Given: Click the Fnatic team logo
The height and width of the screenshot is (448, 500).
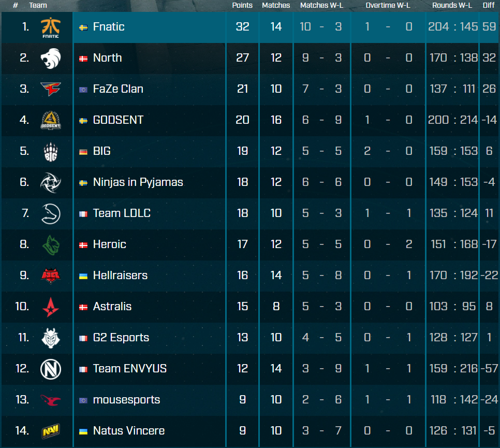Looking at the screenshot, I should [x=51, y=27].
